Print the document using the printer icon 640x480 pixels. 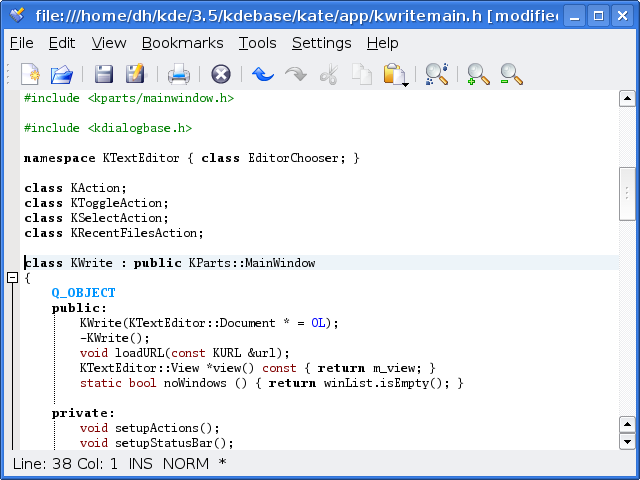point(179,74)
